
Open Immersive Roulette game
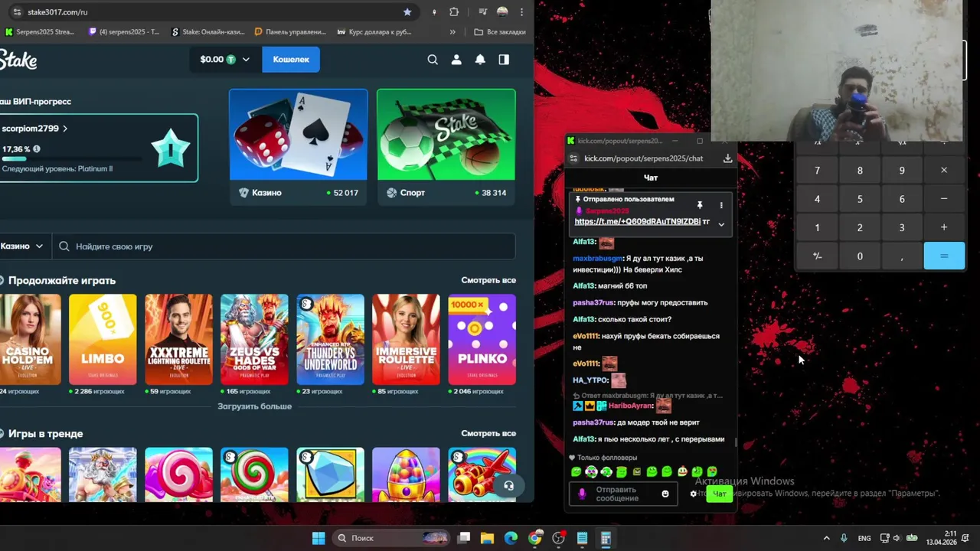pyautogui.click(x=407, y=339)
